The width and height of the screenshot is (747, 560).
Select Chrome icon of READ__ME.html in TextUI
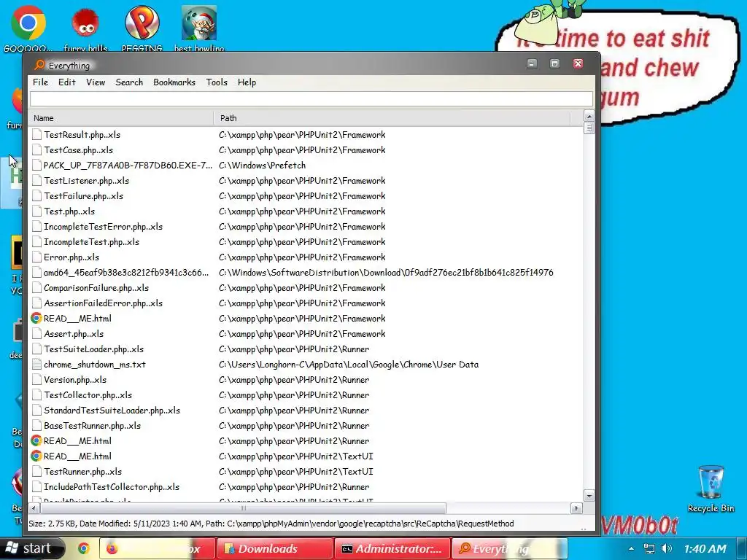point(36,456)
